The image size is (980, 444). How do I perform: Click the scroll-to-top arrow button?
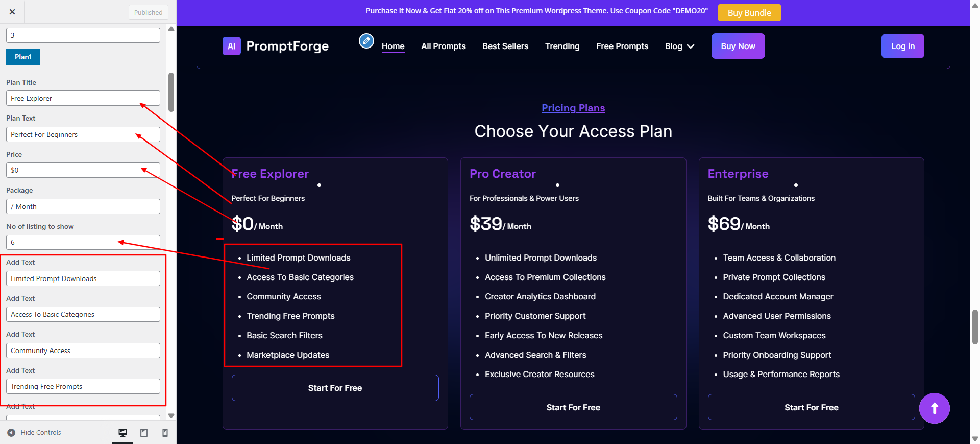pyautogui.click(x=934, y=408)
